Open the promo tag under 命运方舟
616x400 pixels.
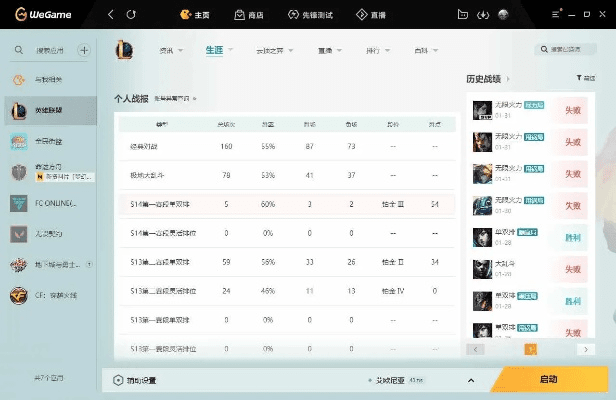65,177
